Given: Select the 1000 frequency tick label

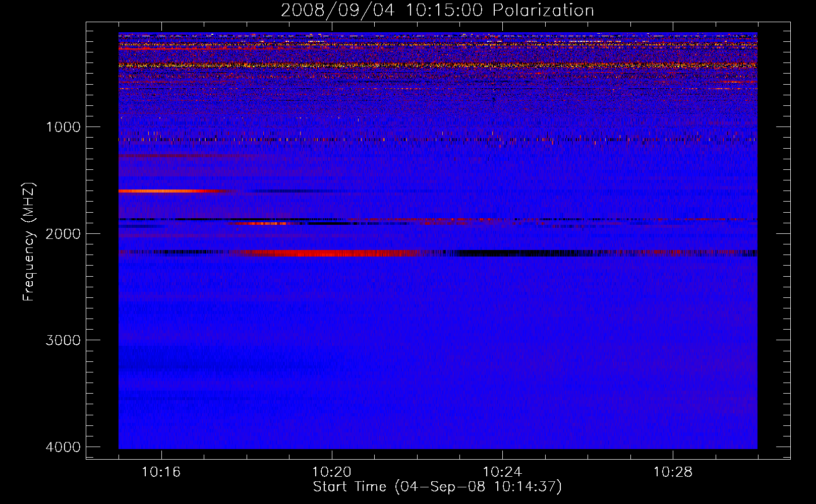Looking at the screenshot, I should (63, 127).
